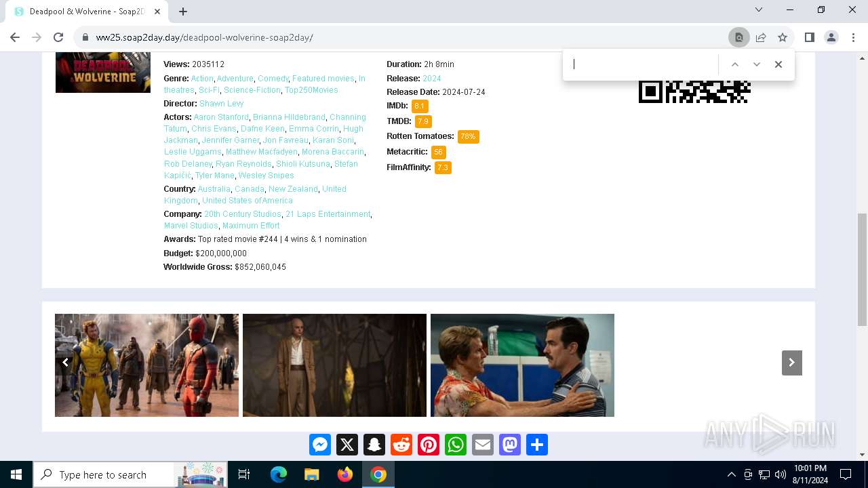Open the volume control tray icon
The height and width of the screenshot is (488, 868).
(x=781, y=474)
